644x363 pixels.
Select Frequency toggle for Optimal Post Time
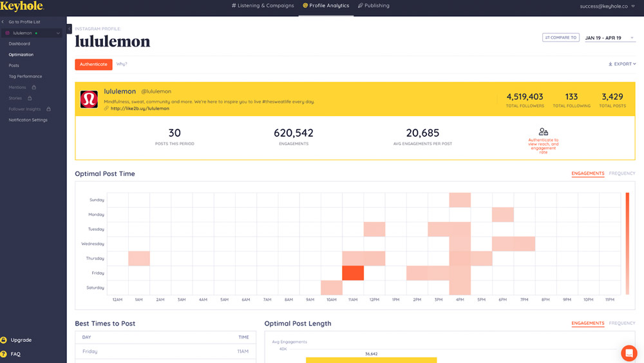click(622, 173)
